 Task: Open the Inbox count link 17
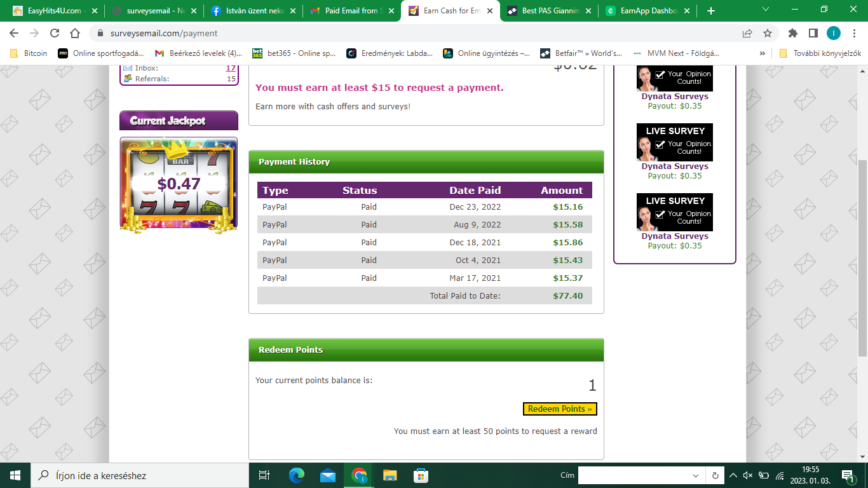(231, 68)
